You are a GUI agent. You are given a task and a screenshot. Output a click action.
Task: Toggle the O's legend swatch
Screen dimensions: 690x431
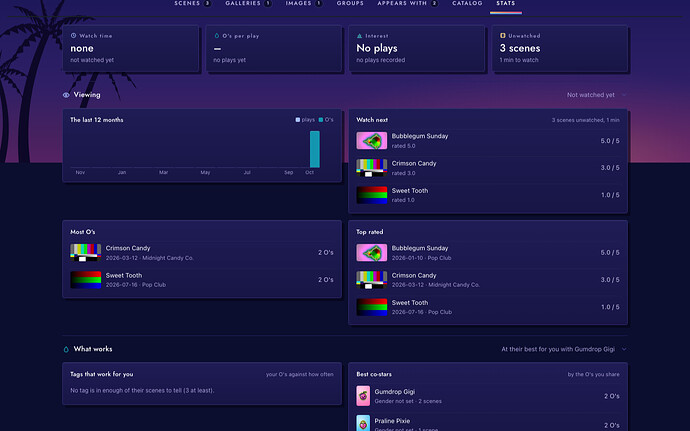(321, 120)
